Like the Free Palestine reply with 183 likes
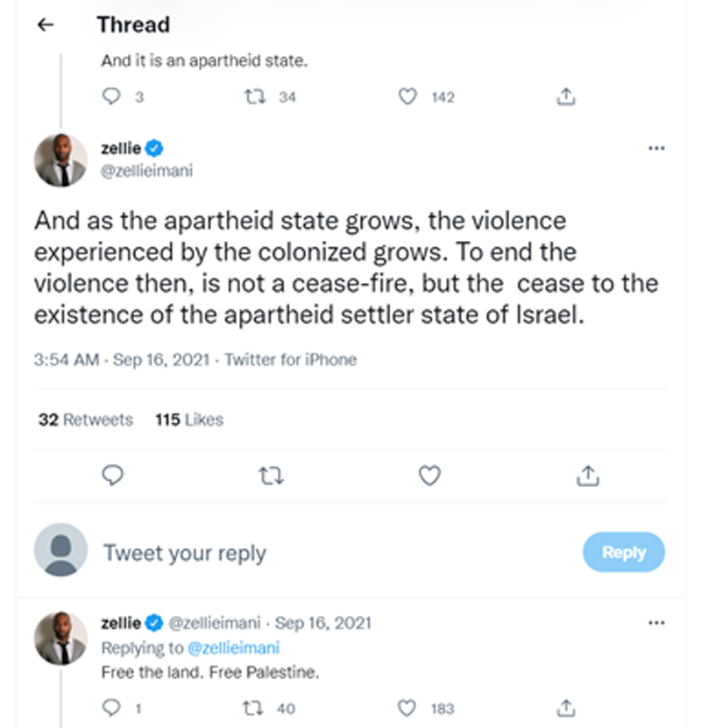Viewport: 701px width, 728px height. pyautogui.click(x=407, y=708)
